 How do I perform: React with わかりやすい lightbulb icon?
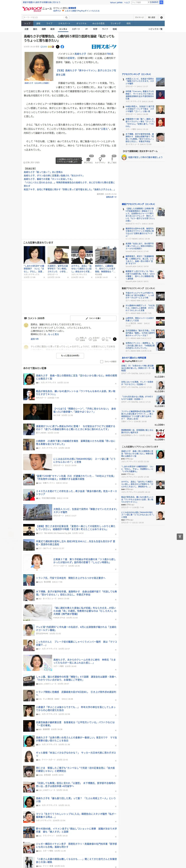pyautogui.click(x=100, y=160)
